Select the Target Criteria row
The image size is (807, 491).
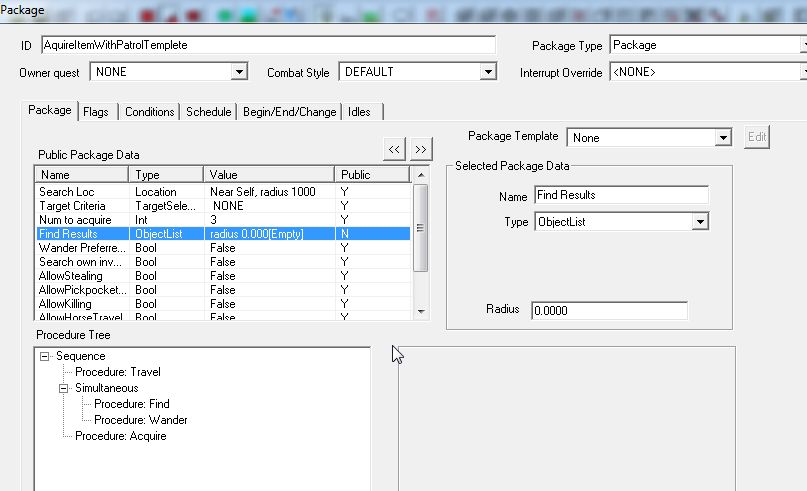click(x=222, y=206)
